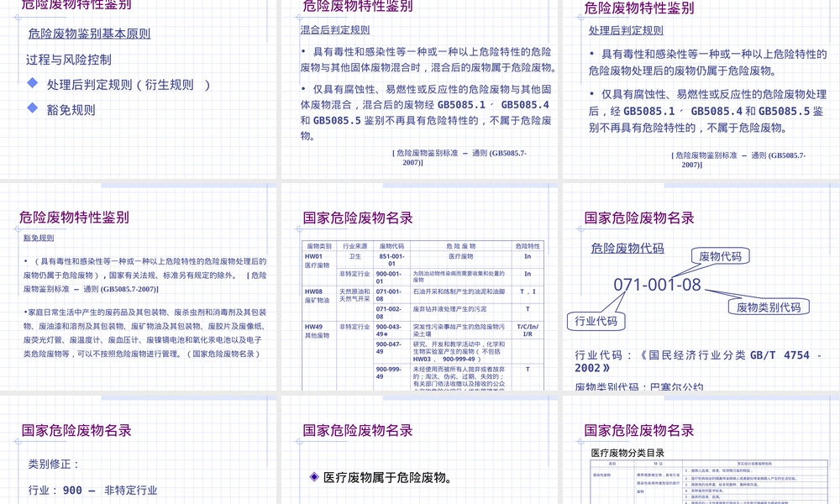
Task: Select the paragraph starting 家庭日常生活中产生的废药品
Action: tap(144, 333)
